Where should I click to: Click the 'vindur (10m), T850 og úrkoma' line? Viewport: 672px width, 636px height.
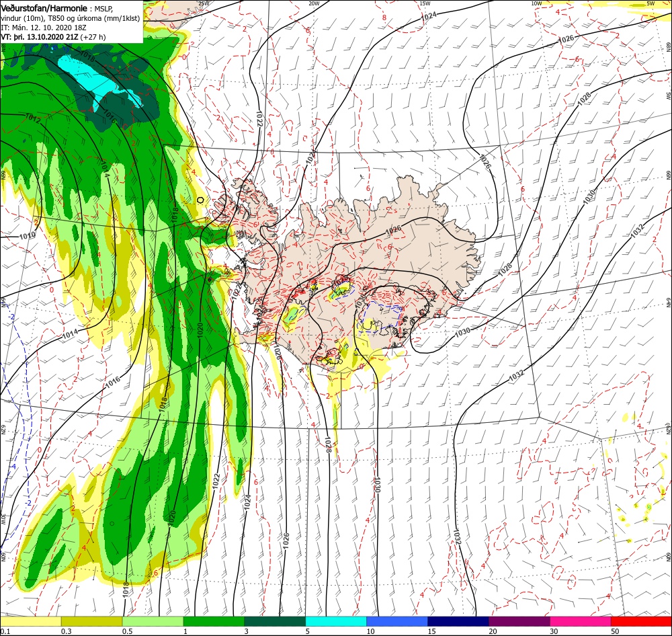(71, 18)
